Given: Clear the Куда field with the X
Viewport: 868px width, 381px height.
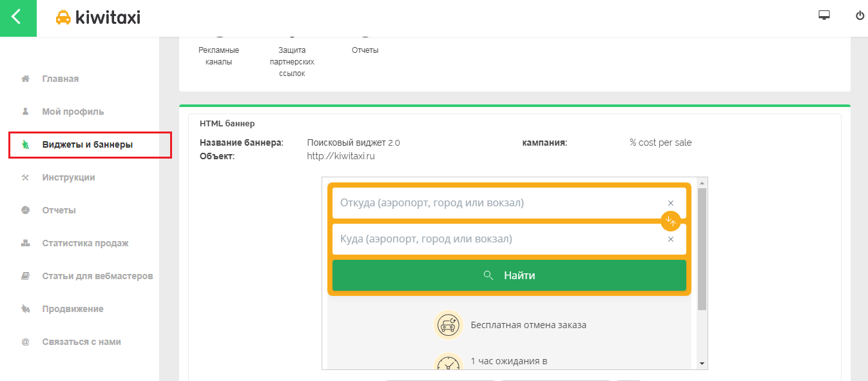Looking at the screenshot, I should coord(670,239).
